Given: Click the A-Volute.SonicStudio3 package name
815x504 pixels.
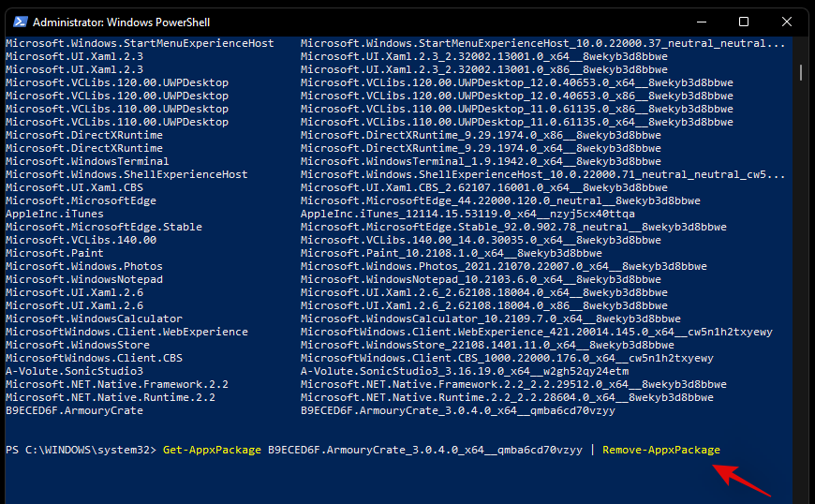Looking at the screenshot, I should 74,371.
